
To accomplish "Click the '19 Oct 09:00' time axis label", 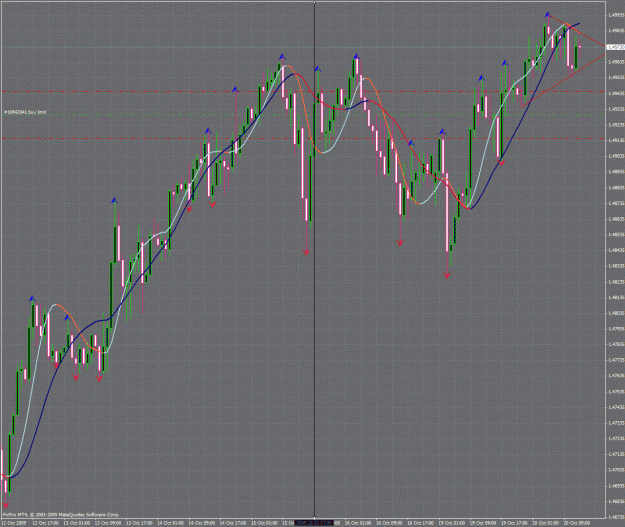I will (x=483, y=523).
